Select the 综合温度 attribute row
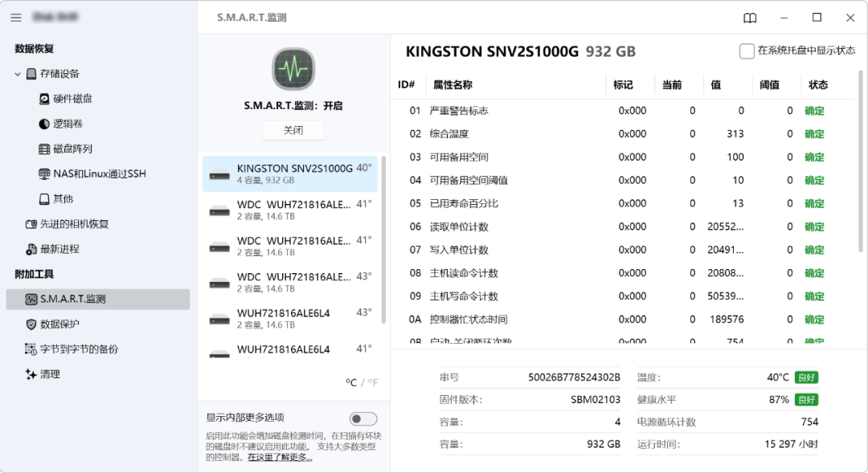 click(x=624, y=134)
